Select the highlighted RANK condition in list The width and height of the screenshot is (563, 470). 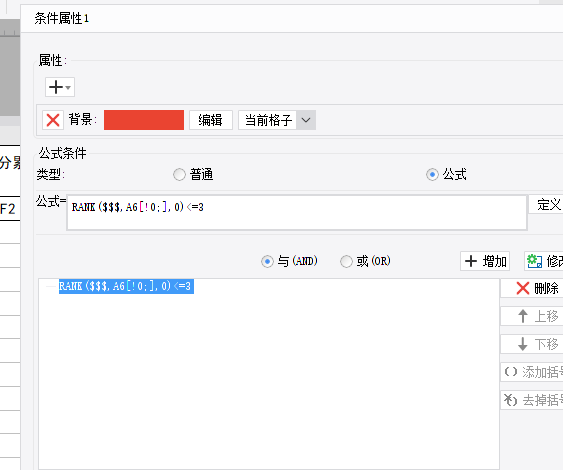[x=126, y=286]
